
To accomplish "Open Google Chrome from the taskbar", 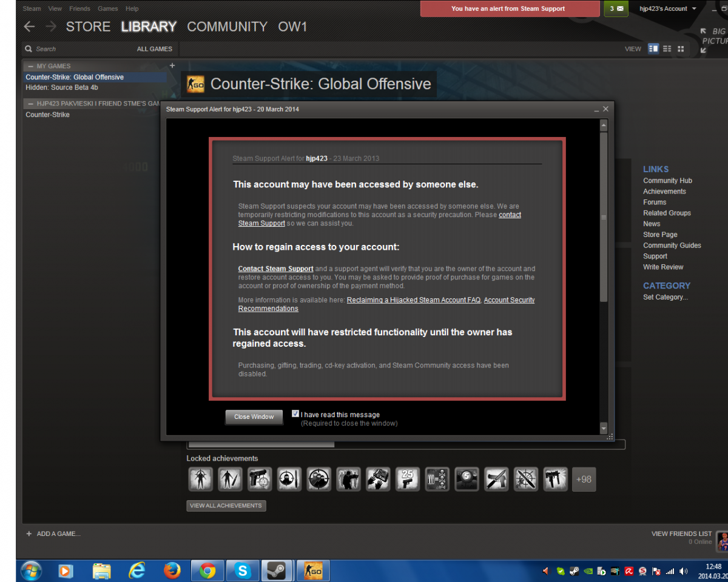I will pos(207,570).
